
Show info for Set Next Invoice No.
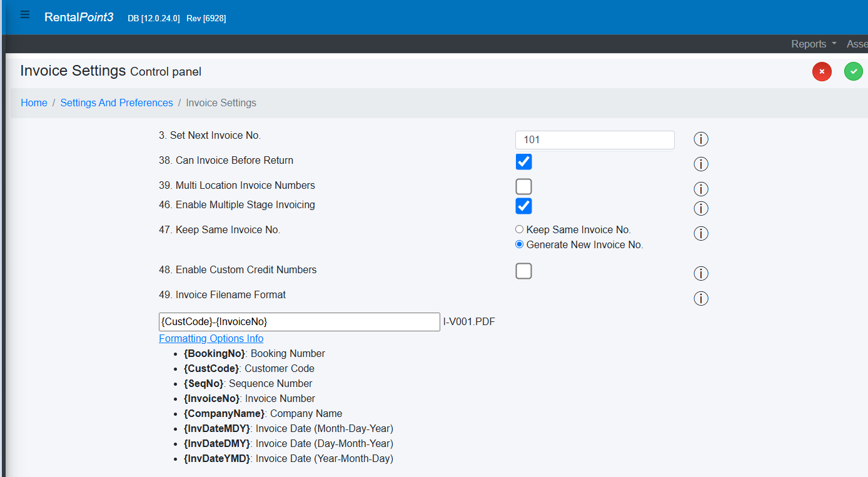[x=701, y=139]
